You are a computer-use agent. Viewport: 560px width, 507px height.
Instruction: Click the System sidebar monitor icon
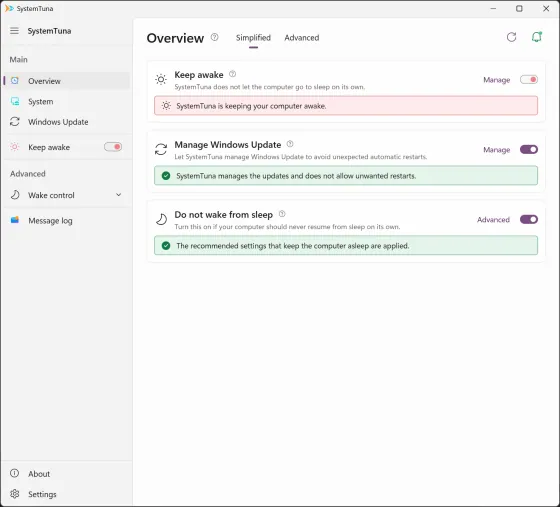(15, 101)
